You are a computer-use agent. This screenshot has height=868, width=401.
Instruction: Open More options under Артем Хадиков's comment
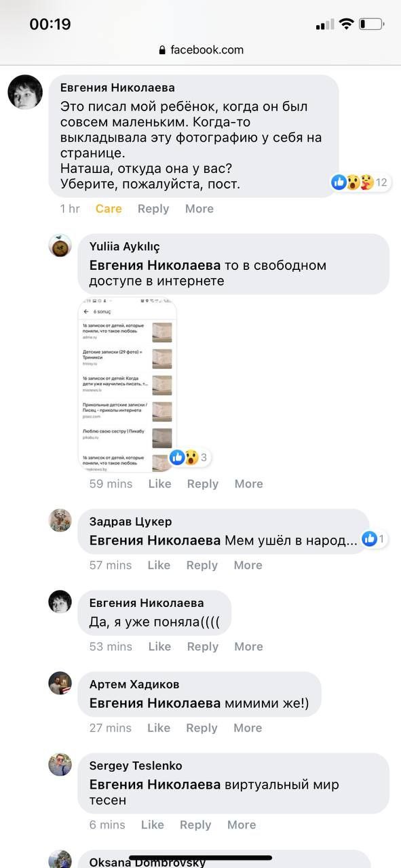click(x=248, y=728)
